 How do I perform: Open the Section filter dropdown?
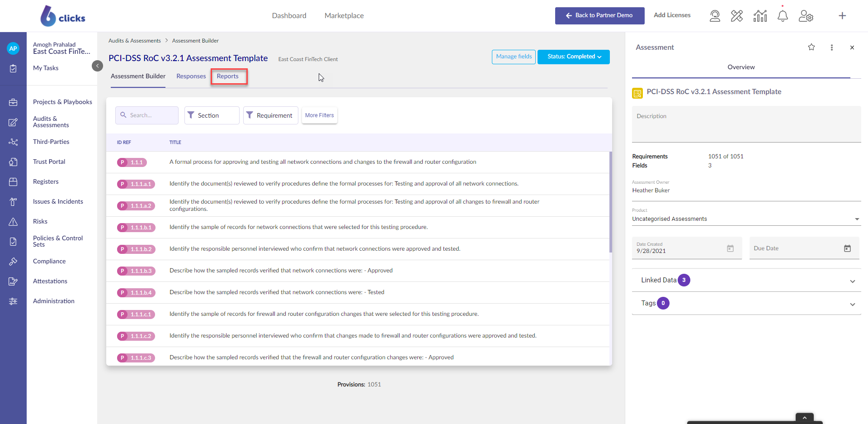pos(212,115)
